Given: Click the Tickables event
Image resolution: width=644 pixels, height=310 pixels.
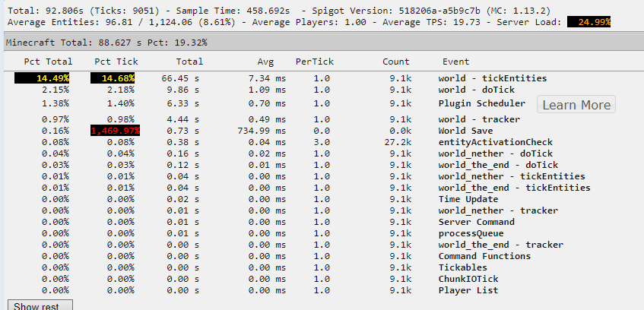Looking at the screenshot, I should coord(462,267).
